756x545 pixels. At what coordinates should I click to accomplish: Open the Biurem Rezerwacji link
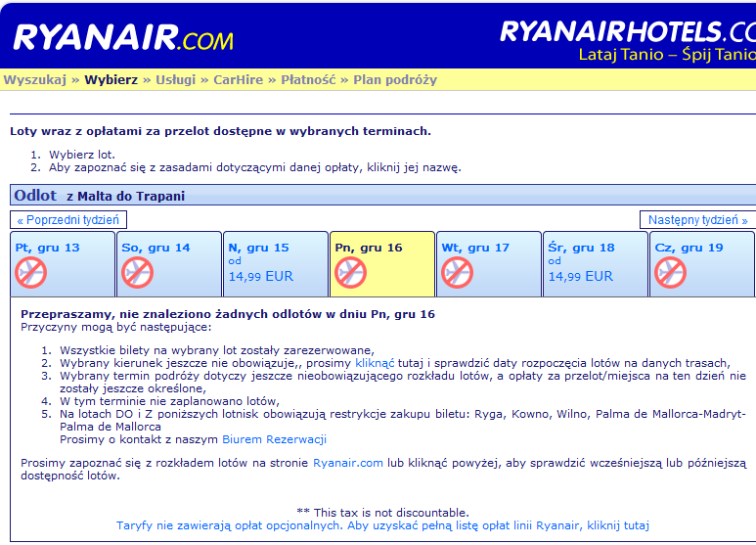pos(275,439)
